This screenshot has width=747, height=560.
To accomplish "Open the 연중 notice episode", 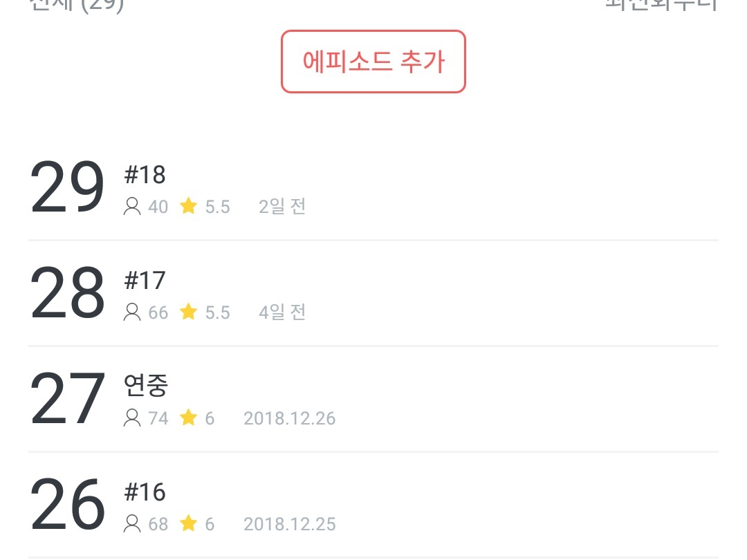I will (x=145, y=386).
